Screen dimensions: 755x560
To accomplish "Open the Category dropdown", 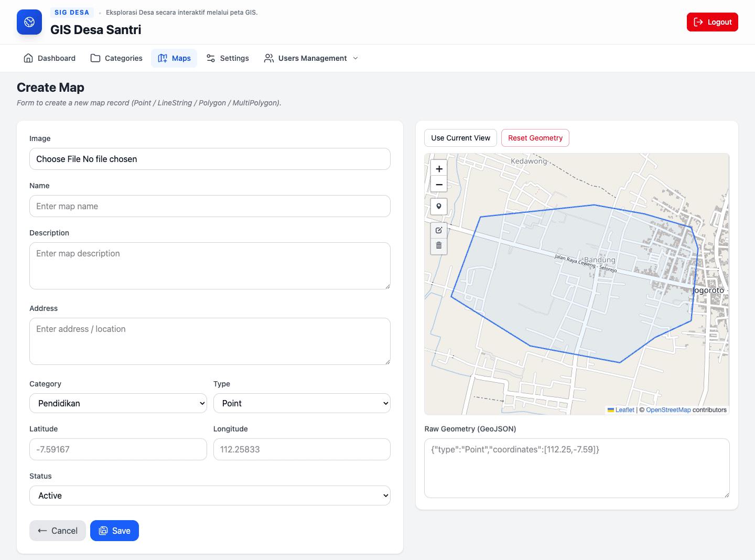I will tap(118, 403).
